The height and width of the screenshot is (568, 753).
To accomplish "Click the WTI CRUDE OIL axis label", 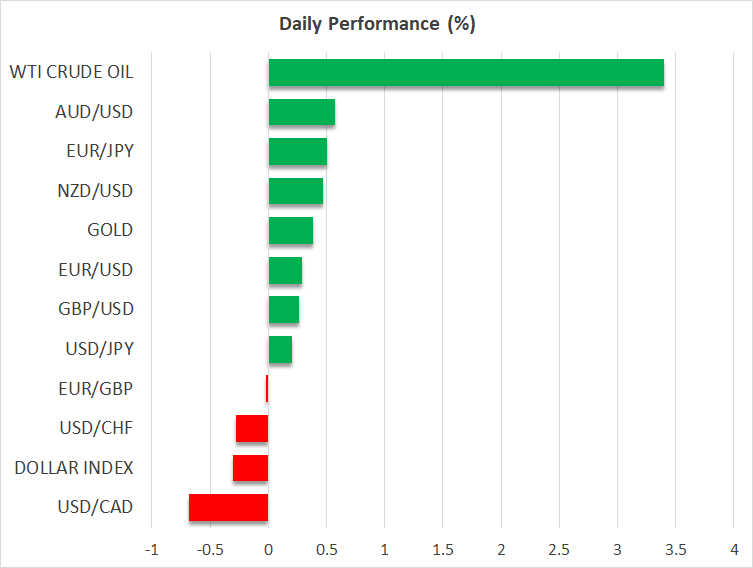I will pos(71,72).
